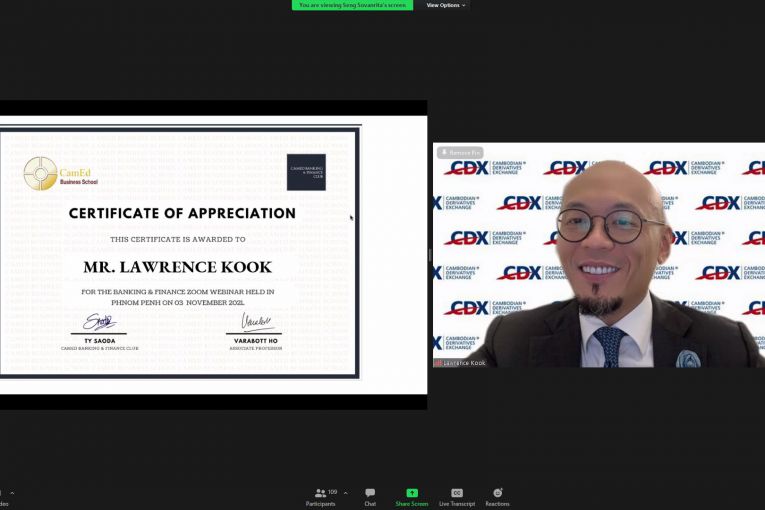
Task: Click the name Mr. Lawrence Kook on the certificate
Action: click(x=178, y=267)
